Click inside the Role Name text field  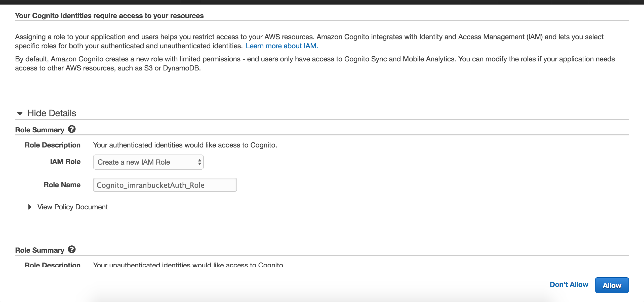tap(165, 185)
